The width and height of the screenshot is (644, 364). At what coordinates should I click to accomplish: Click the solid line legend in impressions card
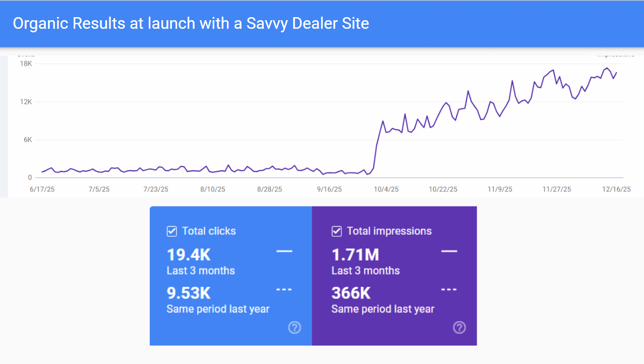(x=449, y=251)
